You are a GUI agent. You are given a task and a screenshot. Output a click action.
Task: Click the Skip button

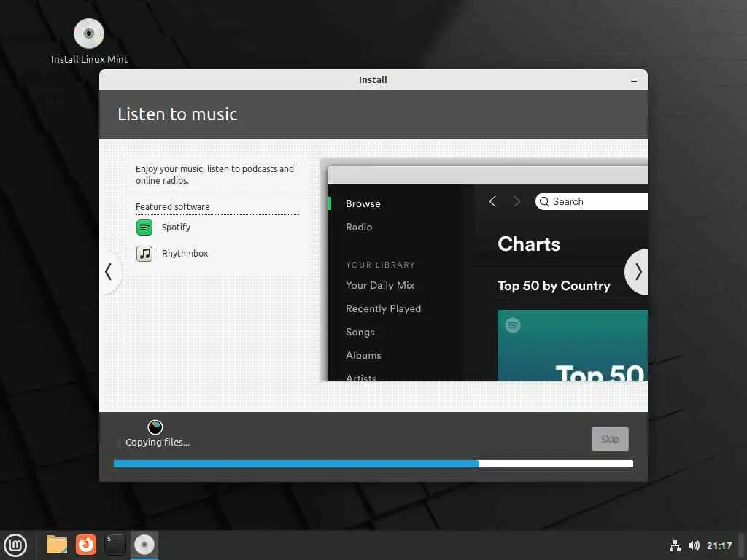(x=610, y=439)
